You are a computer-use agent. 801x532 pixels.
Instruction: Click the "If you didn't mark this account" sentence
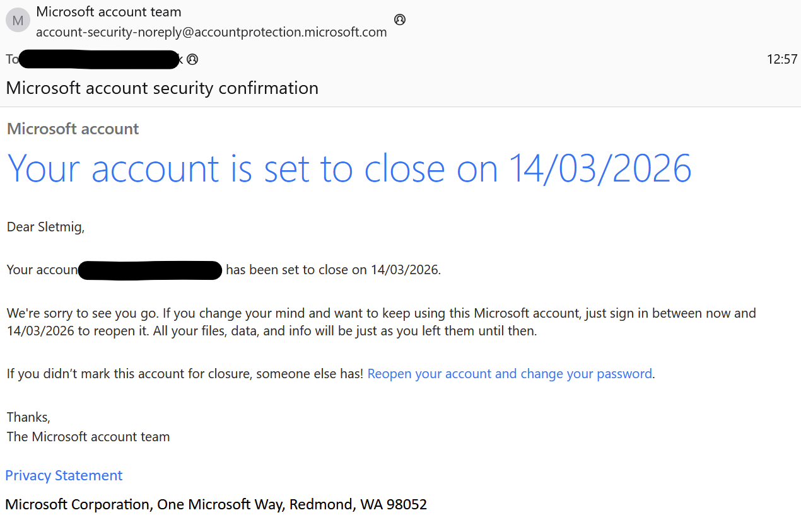(x=185, y=374)
